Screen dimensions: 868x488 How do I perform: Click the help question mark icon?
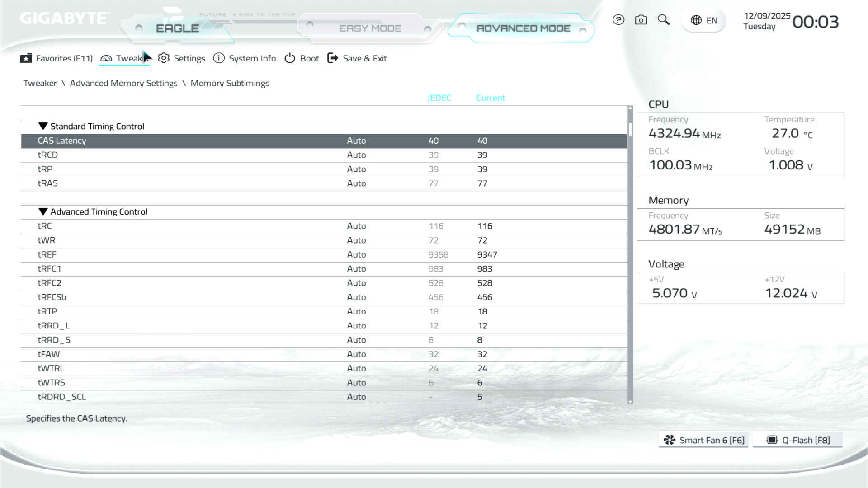(x=618, y=20)
